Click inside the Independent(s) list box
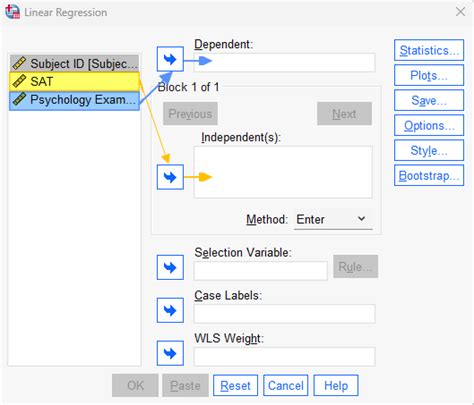Screen dimensions: 474x405 (283, 172)
